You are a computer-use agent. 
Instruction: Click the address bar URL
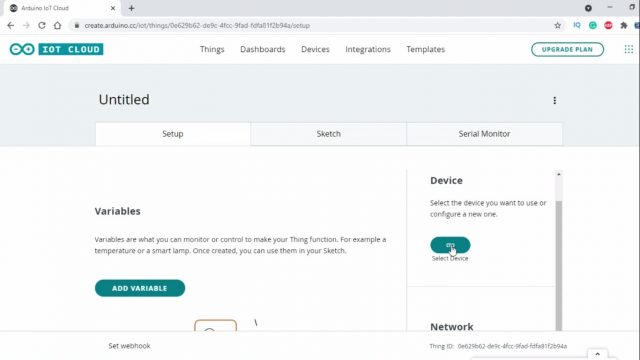coord(197,25)
